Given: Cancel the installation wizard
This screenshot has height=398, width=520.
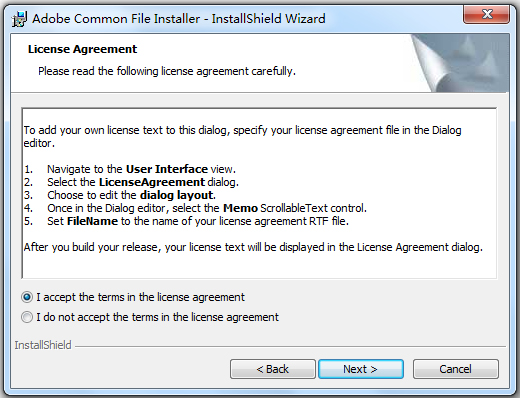Looking at the screenshot, I should (x=456, y=369).
